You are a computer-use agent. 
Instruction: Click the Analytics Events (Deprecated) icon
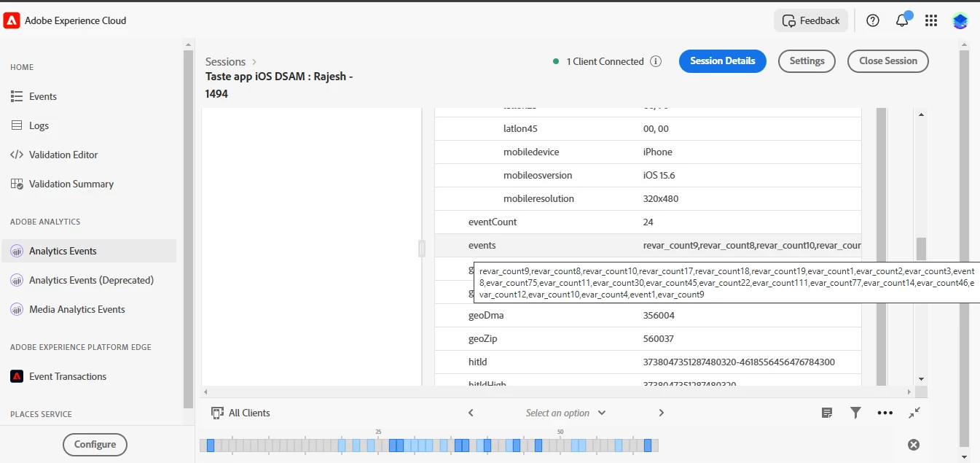[17, 280]
